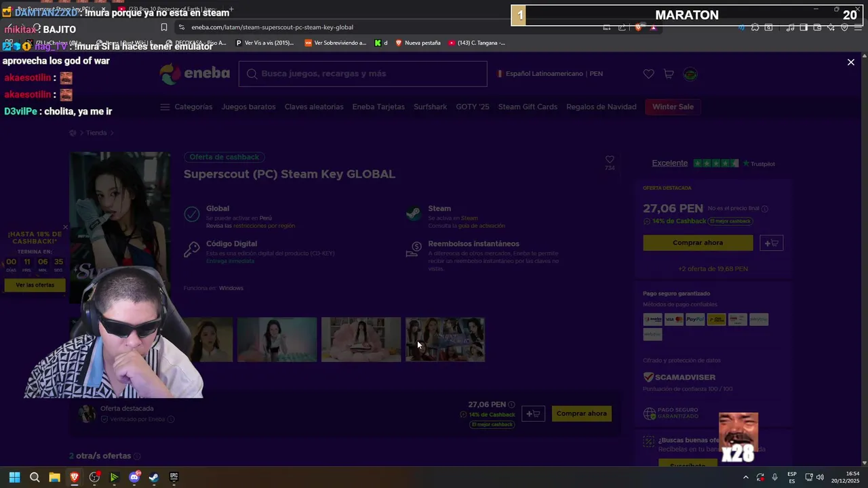Click the microphone icon in system tray
The height and width of the screenshot is (488, 868).
(x=774, y=477)
